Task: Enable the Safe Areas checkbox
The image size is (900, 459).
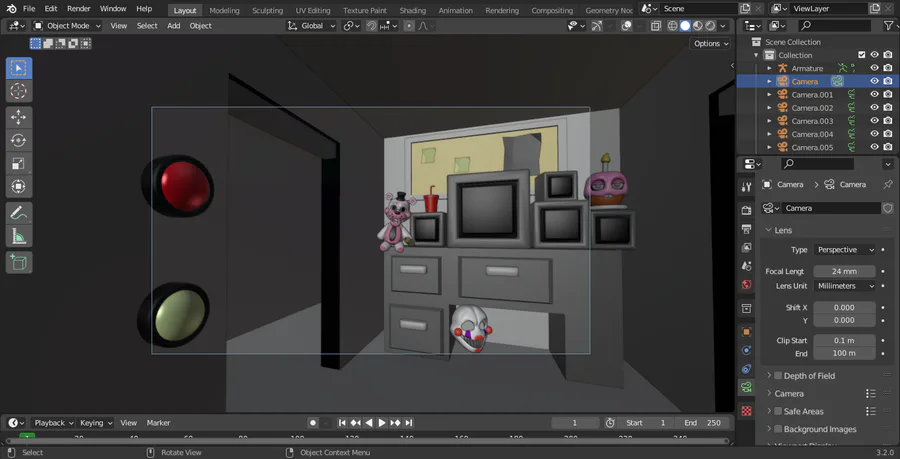Action: pyautogui.click(x=778, y=411)
